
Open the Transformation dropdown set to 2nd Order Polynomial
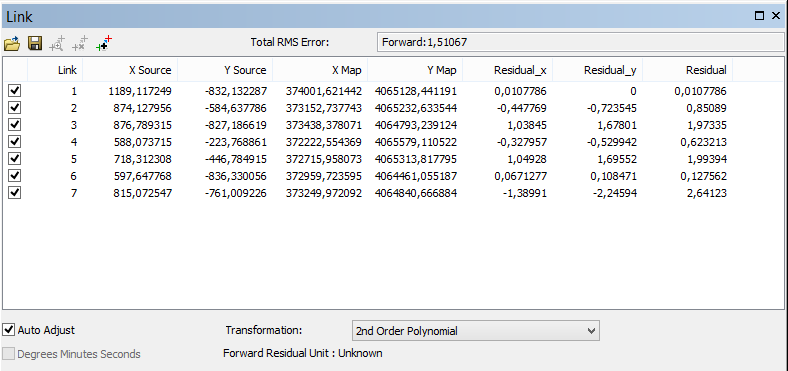[x=475, y=331]
